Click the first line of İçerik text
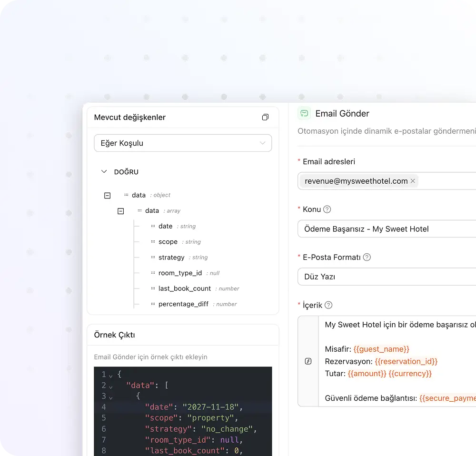Viewport: 476px width, 456px height. (400, 325)
